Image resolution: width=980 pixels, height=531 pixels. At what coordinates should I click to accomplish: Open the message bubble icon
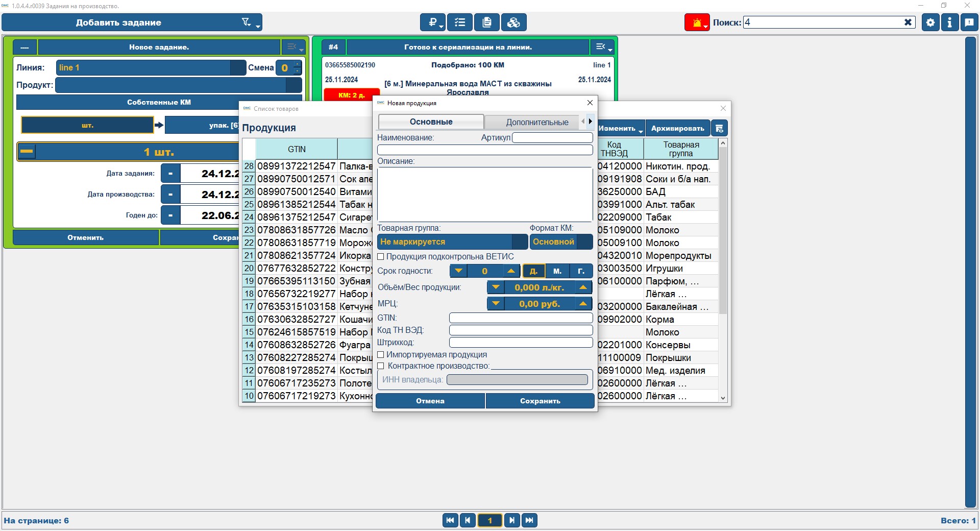coord(969,22)
